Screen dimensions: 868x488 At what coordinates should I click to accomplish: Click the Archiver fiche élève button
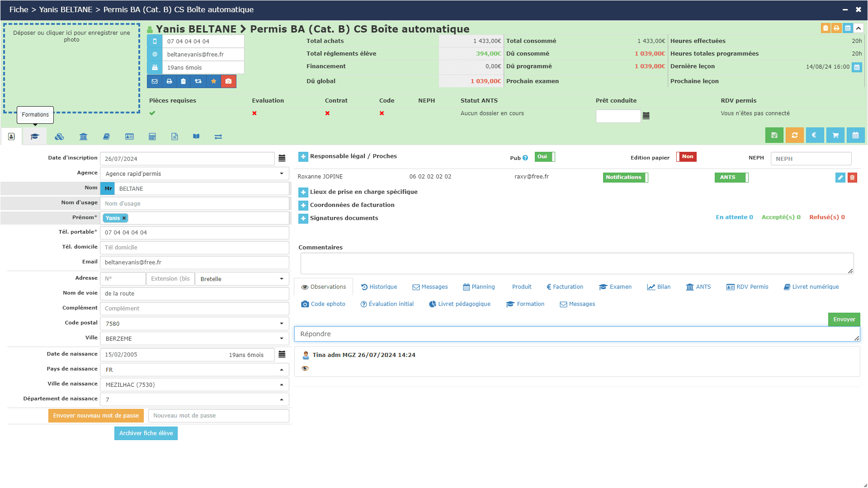[x=146, y=433]
